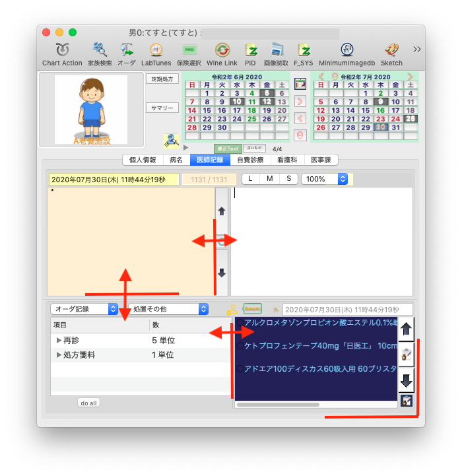
Task: Open the 画像読取 image import tool
Action: pos(276,50)
